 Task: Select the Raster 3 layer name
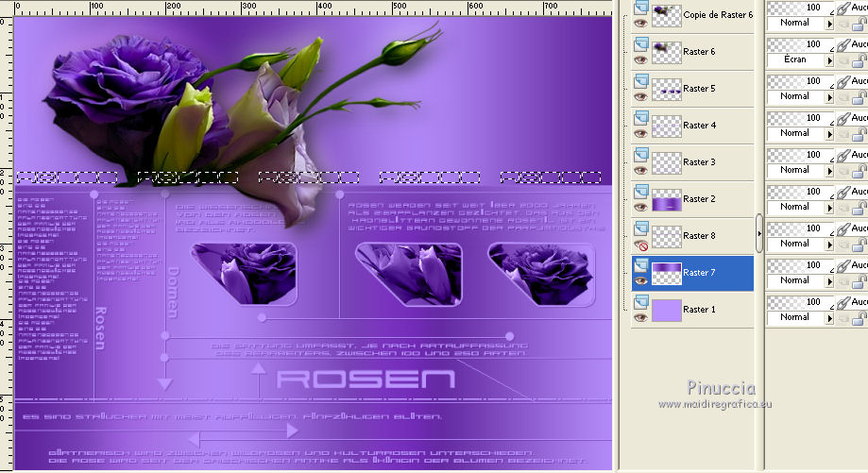699,162
